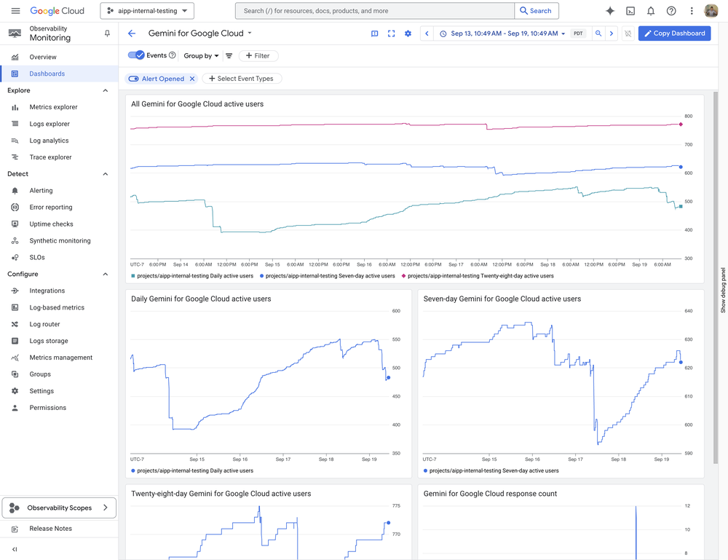Click the search resources input field

coord(375,11)
